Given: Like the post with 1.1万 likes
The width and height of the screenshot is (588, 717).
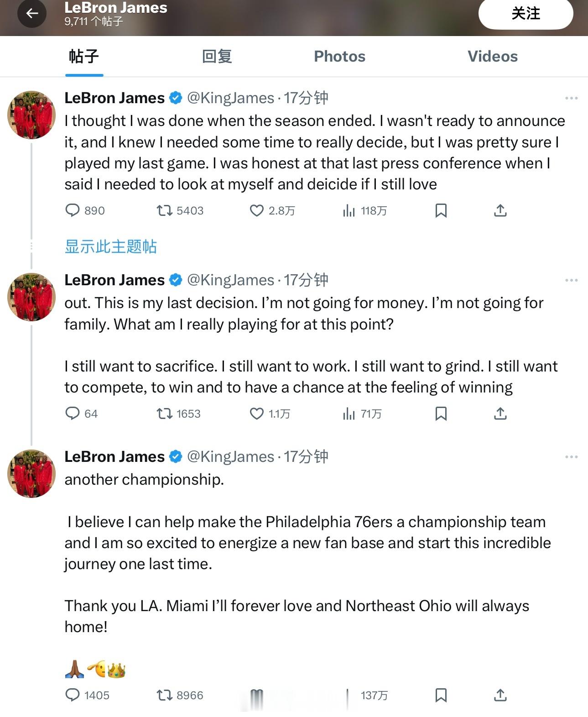Looking at the screenshot, I should (270, 413).
